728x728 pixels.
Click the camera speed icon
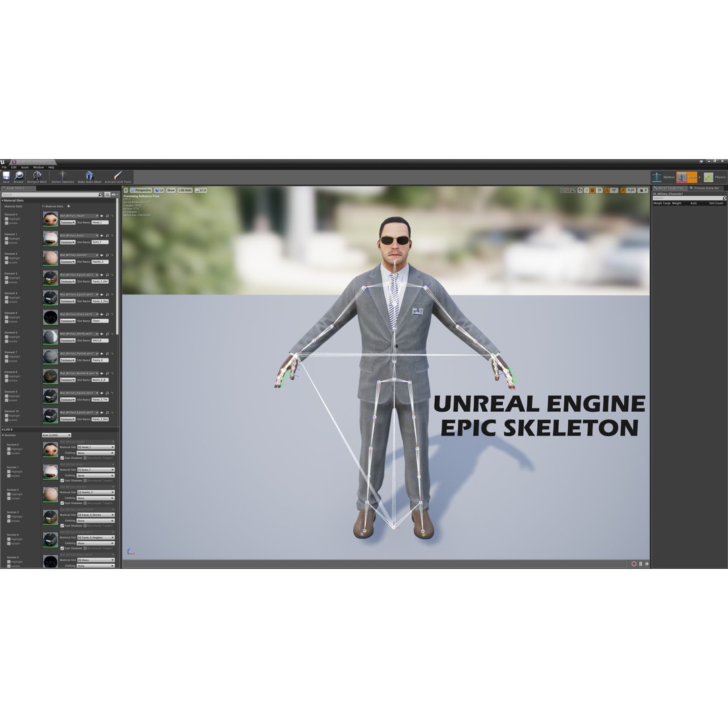641,190
